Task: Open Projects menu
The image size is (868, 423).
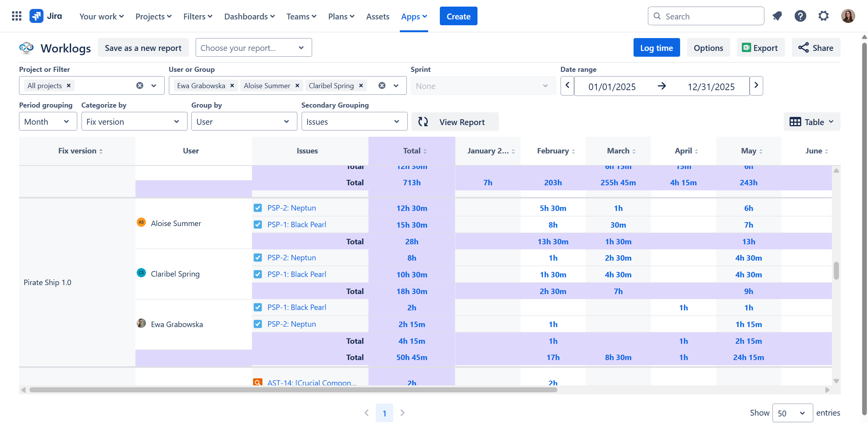Action: point(153,16)
